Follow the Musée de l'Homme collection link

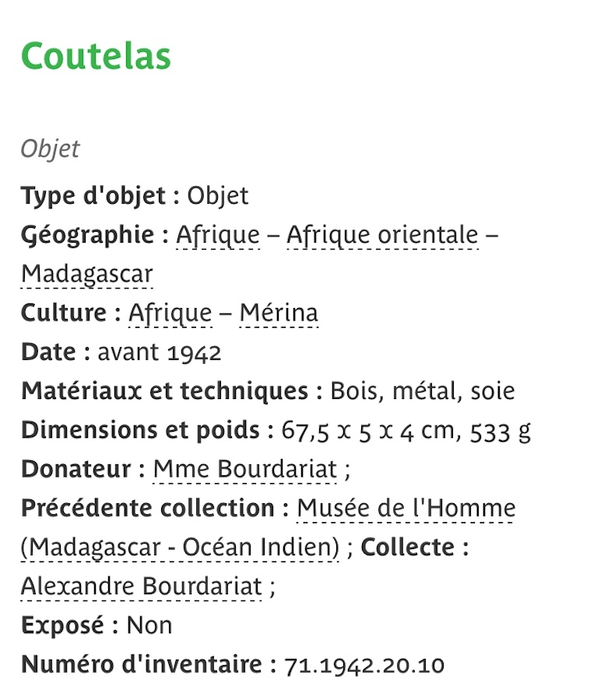pyautogui.click(x=268, y=528)
